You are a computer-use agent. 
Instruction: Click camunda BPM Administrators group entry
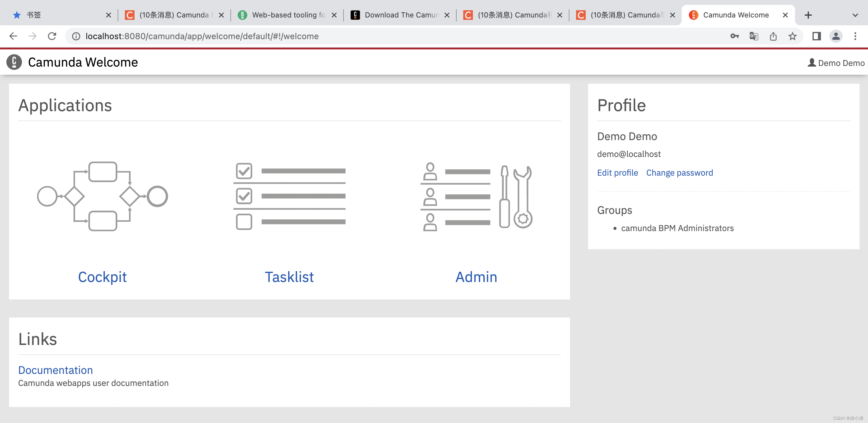pyautogui.click(x=677, y=228)
